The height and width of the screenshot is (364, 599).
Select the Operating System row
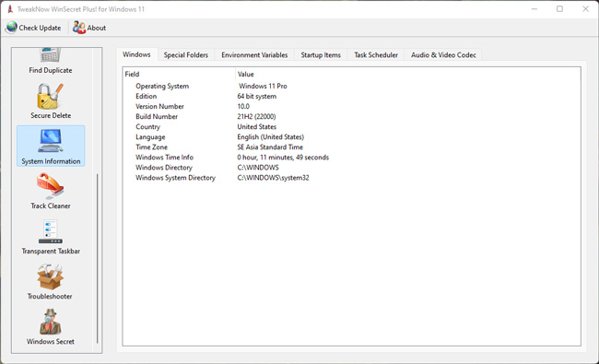[x=351, y=86]
